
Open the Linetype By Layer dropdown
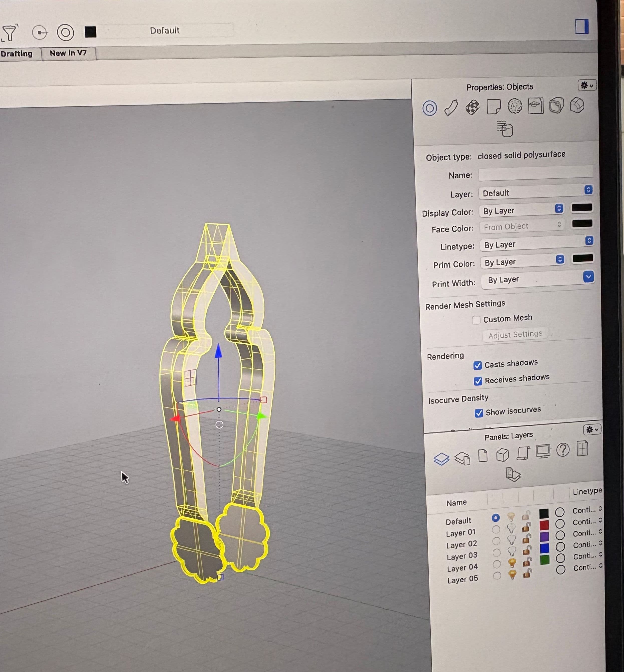pos(537,243)
